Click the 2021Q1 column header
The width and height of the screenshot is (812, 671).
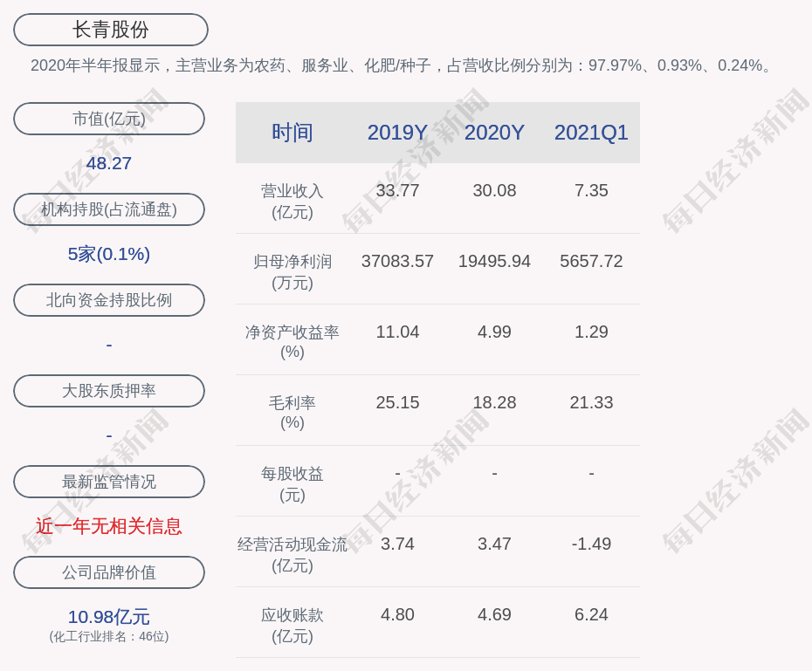point(591,133)
